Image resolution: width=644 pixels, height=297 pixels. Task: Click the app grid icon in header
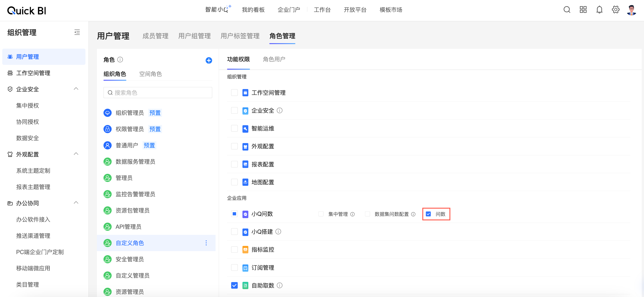point(583,10)
